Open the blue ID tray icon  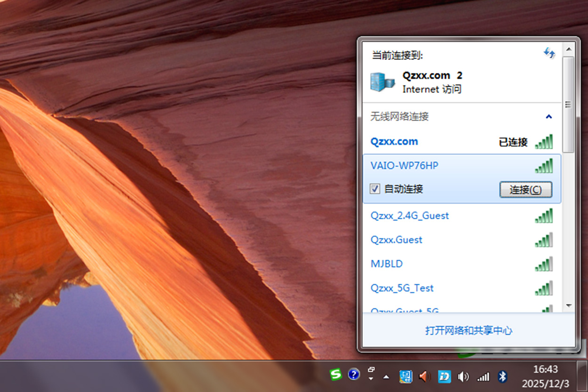point(444,376)
